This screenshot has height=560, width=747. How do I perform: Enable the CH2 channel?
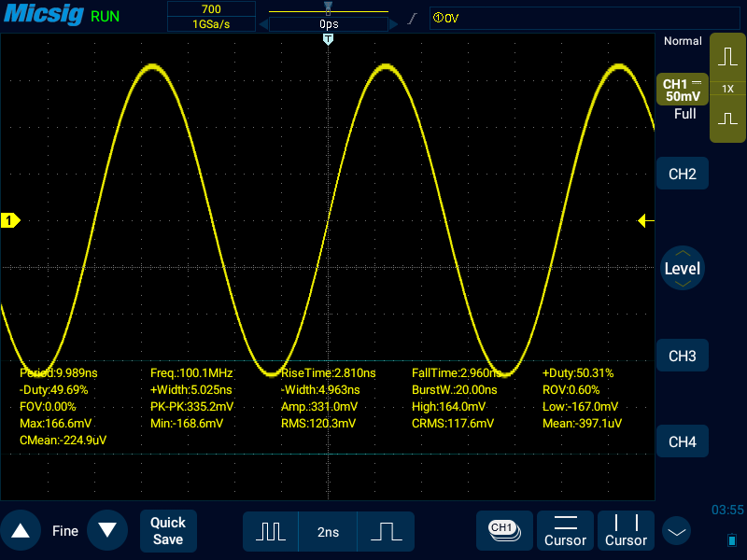[683, 174]
